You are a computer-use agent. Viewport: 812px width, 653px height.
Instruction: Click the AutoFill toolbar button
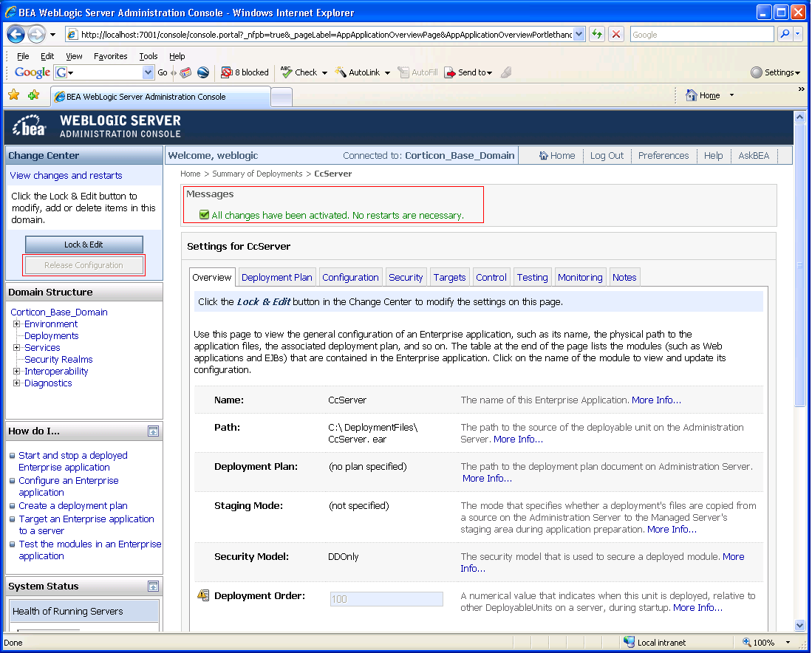point(418,72)
